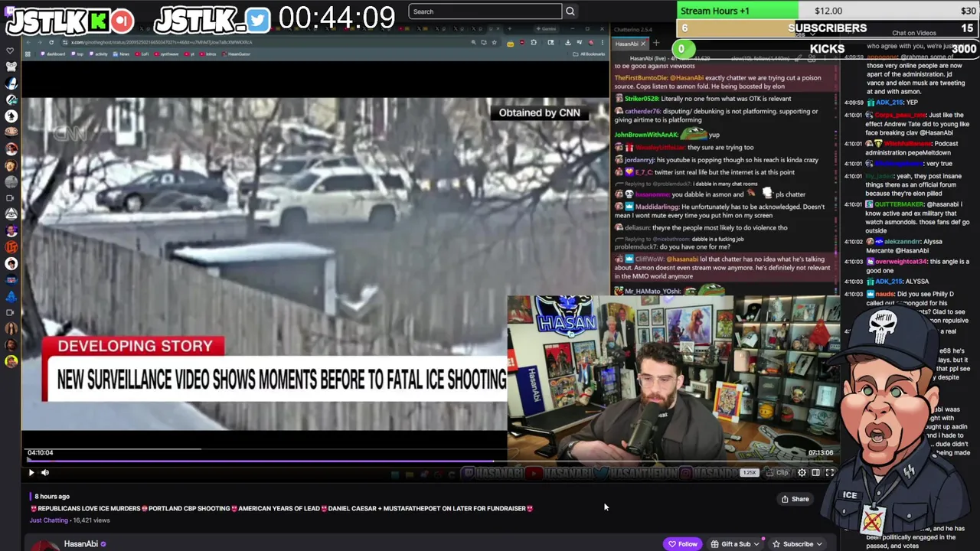Open the activity bookmark
The width and height of the screenshot is (980, 551).
(98, 54)
